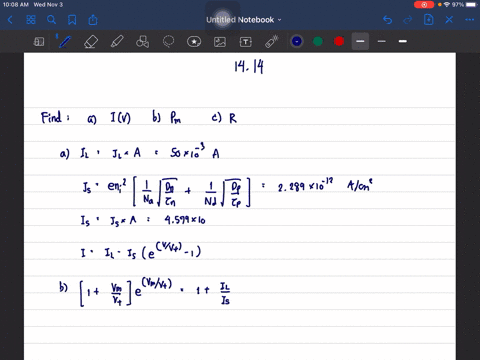Add a new page
Image resolution: width=480 pixels, height=360 pixels.
428,20
